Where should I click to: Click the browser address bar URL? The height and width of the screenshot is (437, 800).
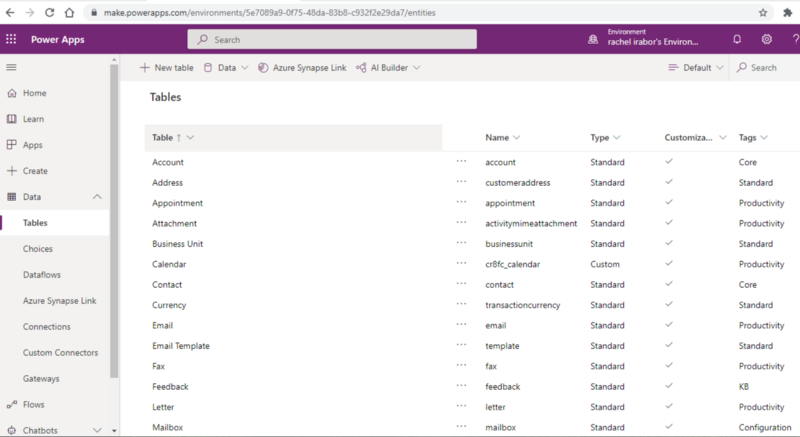(269, 13)
